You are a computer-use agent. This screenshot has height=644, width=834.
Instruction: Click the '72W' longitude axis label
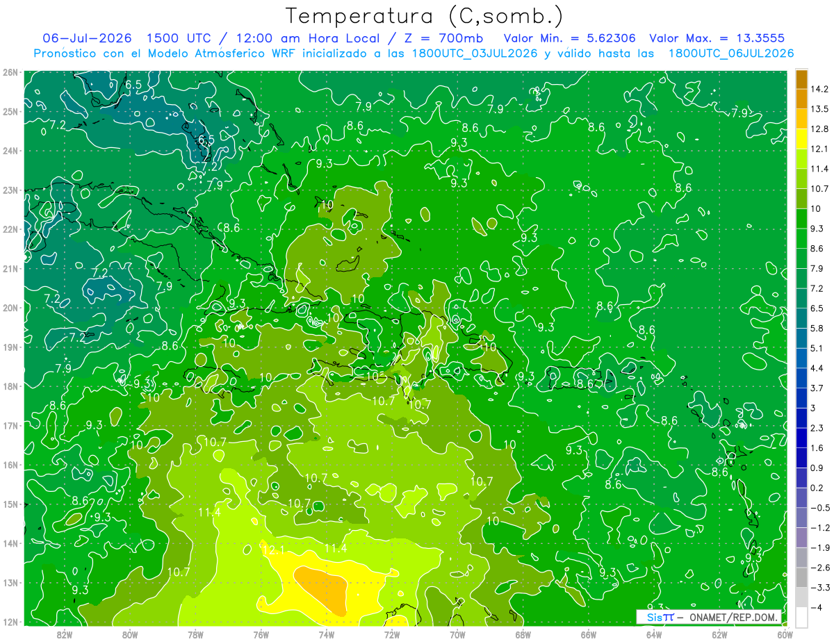392,634
